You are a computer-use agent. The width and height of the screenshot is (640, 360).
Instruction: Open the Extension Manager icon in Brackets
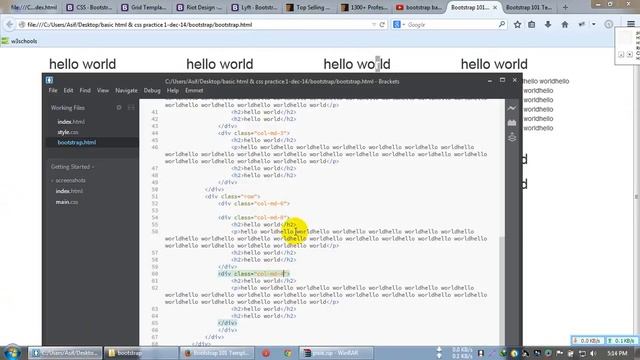pyautogui.click(x=512, y=123)
